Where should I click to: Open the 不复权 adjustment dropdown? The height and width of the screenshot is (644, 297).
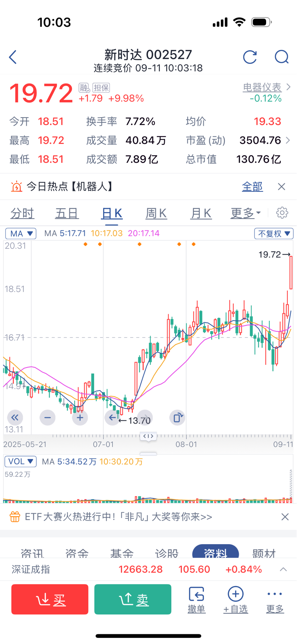[x=274, y=234]
